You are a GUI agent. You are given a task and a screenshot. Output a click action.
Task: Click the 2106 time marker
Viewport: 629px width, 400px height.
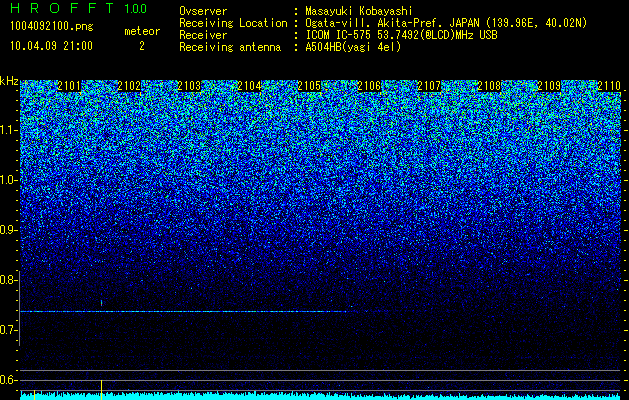(x=369, y=86)
